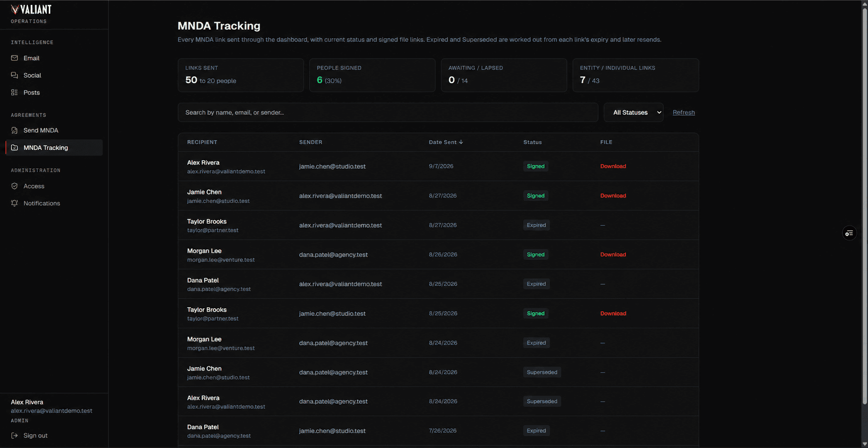
Task: Click the Notifications bell icon
Action: (14, 203)
